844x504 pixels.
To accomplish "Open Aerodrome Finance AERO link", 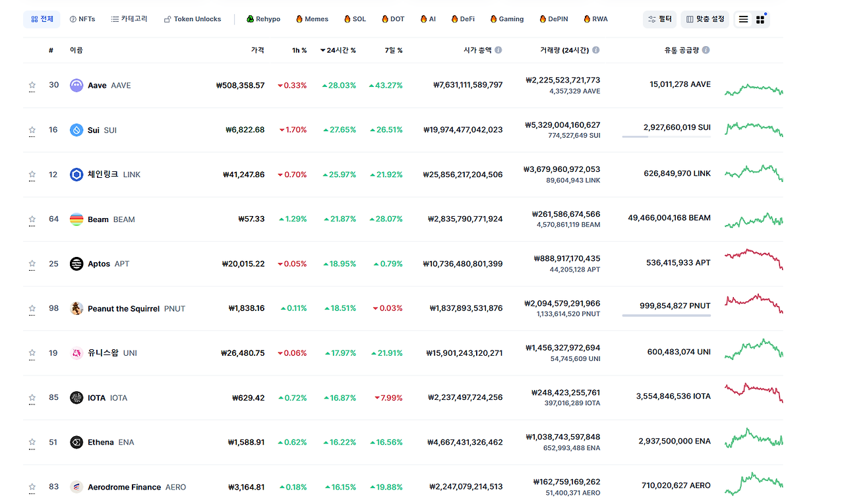I will [x=137, y=487].
